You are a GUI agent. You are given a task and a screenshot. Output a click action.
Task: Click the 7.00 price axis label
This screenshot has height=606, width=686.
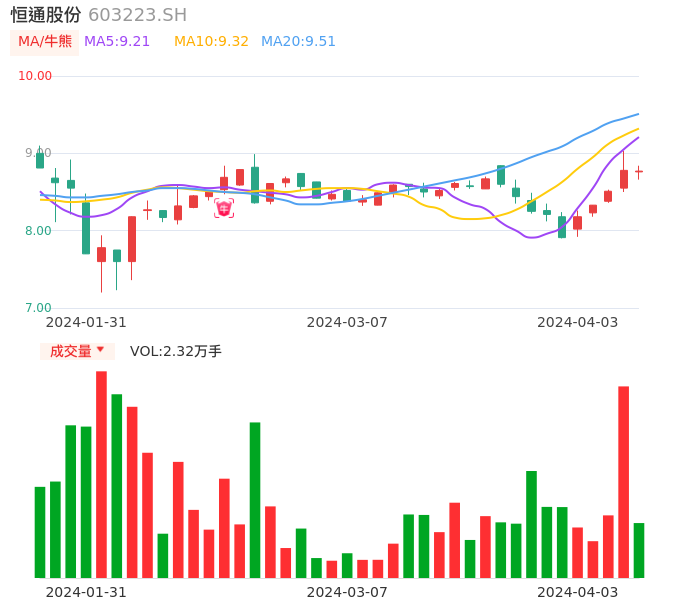38,308
